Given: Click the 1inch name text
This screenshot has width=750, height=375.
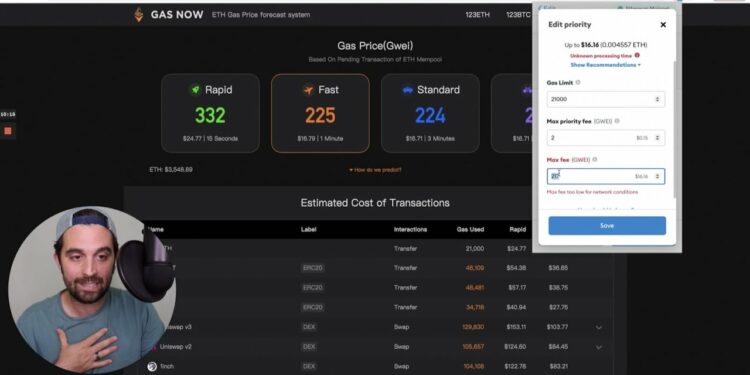Looking at the screenshot, I should [x=167, y=366].
